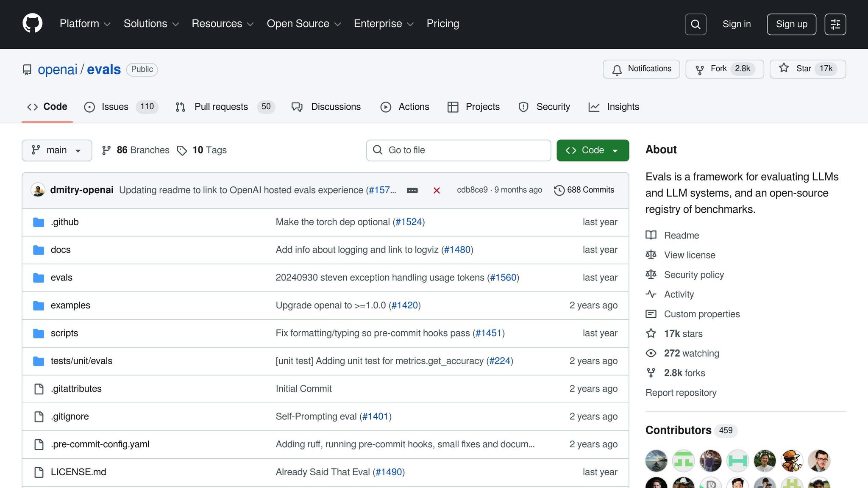Screen dimensions: 868x488
Task: Open pull request #1524 link
Action: click(x=409, y=222)
